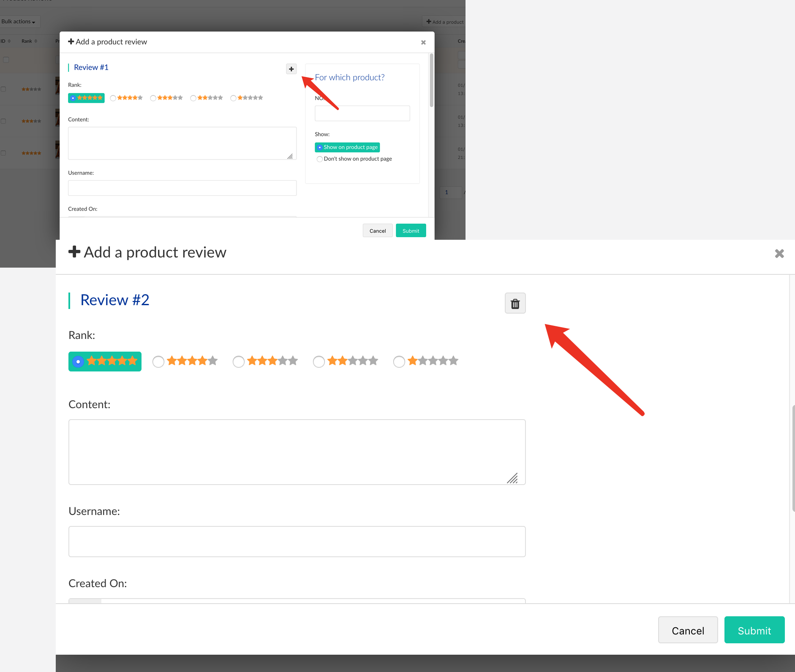This screenshot has height=672, width=795.
Task: Sort the table by Rank column
Action: point(29,41)
